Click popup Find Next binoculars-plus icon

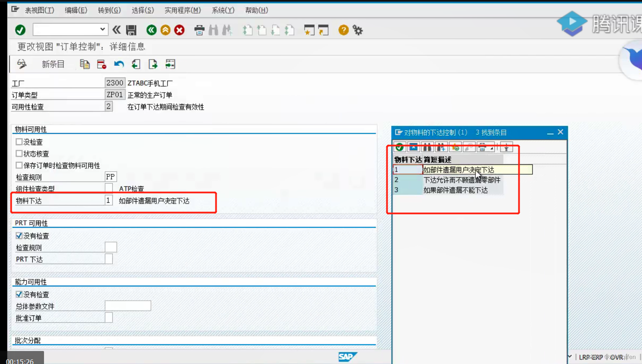pyautogui.click(x=441, y=147)
